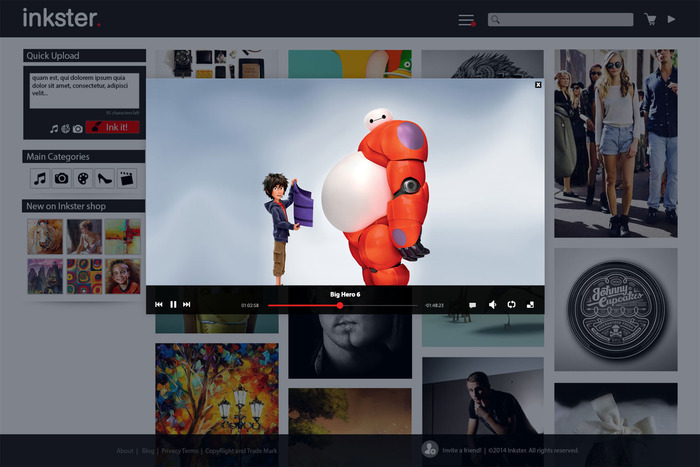Attach music in Quick Upload
700x467 pixels.
coord(54,129)
